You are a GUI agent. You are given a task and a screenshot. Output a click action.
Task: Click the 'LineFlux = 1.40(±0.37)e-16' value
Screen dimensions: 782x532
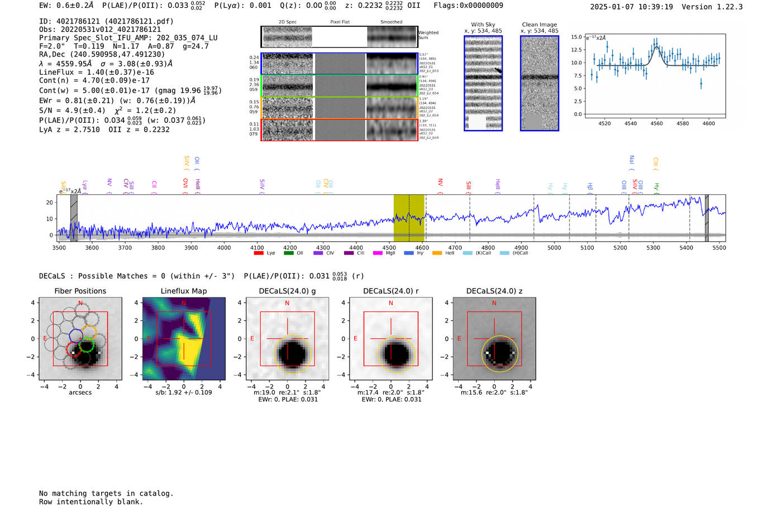point(97,72)
